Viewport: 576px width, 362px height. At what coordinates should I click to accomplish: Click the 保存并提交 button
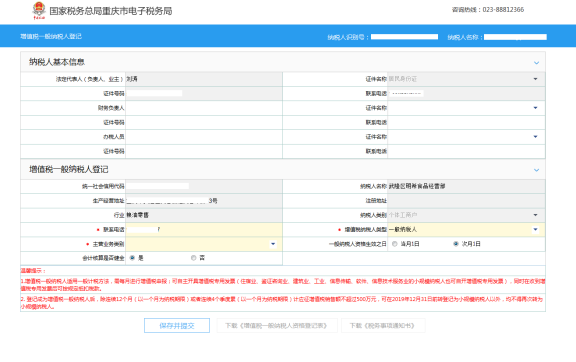coord(177,326)
